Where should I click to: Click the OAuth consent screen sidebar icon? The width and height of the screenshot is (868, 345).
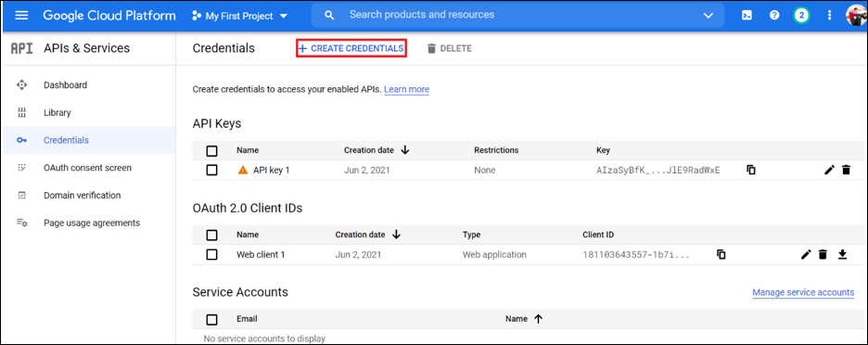21,167
